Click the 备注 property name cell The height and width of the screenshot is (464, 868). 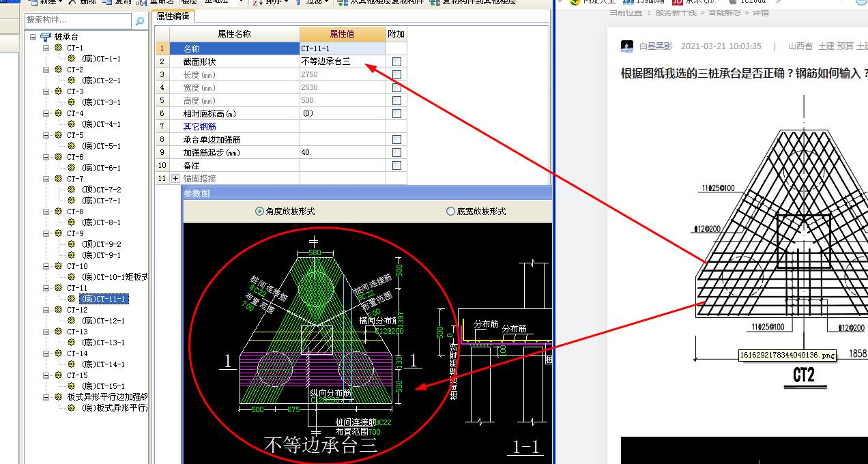[x=234, y=165]
